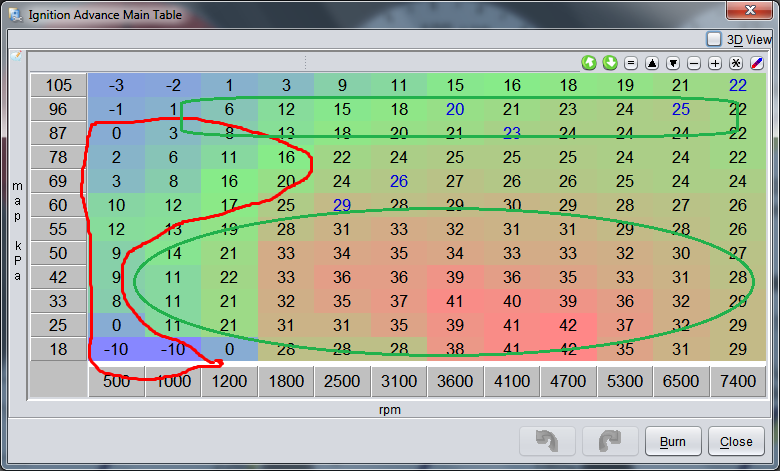The width and height of the screenshot is (780, 471).
Task: Select the 3600 rpm axis bin
Action: tap(455, 381)
